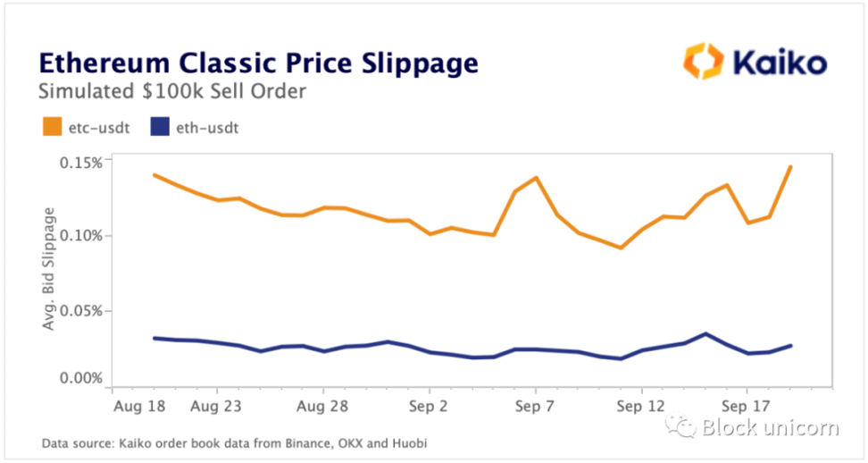This screenshot has width=868, height=463.
Task: Click the Block unicorn watermark text
Action: click(770, 428)
